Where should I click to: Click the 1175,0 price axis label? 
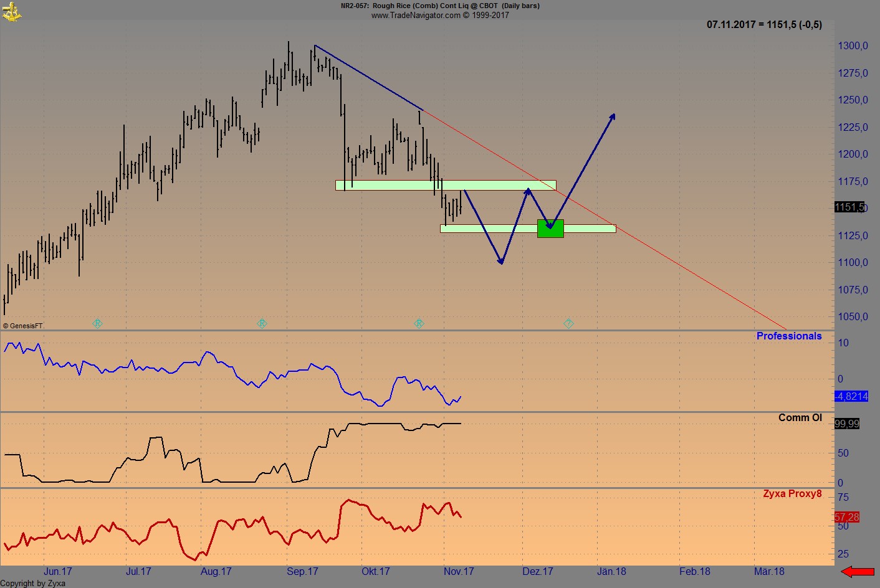pyautogui.click(x=853, y=181)
